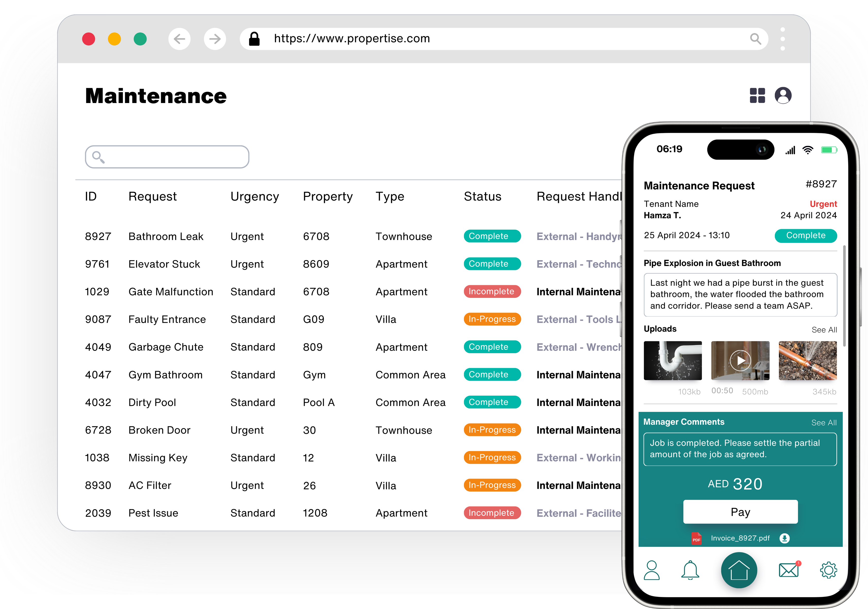Select the Missing Key request
The height and width of the screenshot is (609, 868).
click(x=158, y=458)
